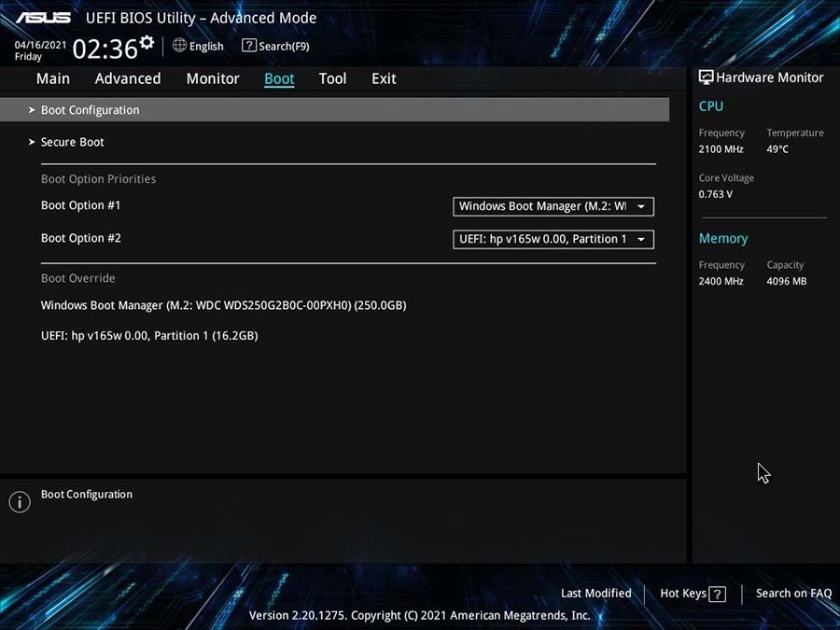Open the Monitor tab
Image resolution: width=840 pixels, height=630 pixels.
213,78
